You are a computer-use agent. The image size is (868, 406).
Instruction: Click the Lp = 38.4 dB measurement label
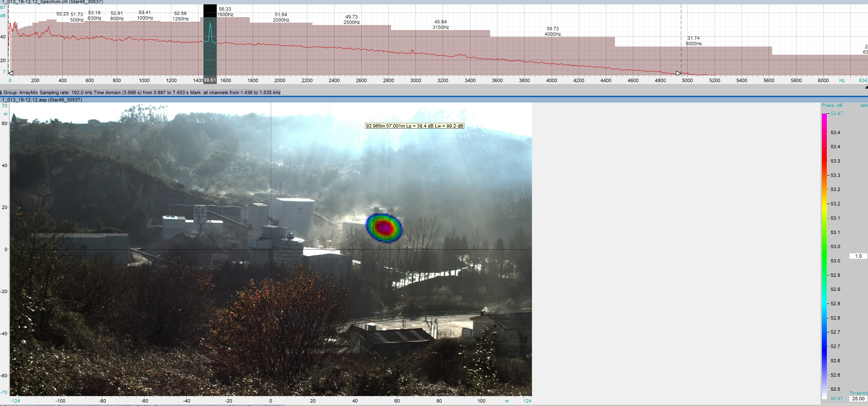pyautogui.click(x=415, y=126)
